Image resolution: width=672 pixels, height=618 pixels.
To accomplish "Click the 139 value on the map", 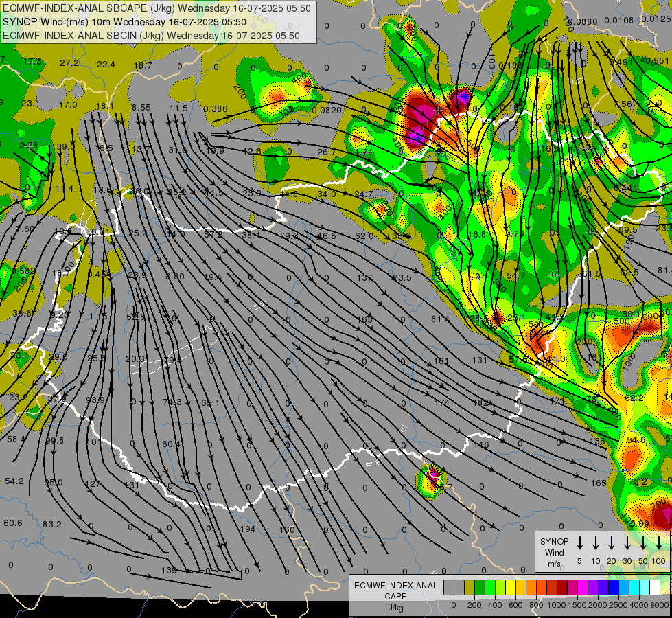I will pyautogui.click(x=169, y=570).
